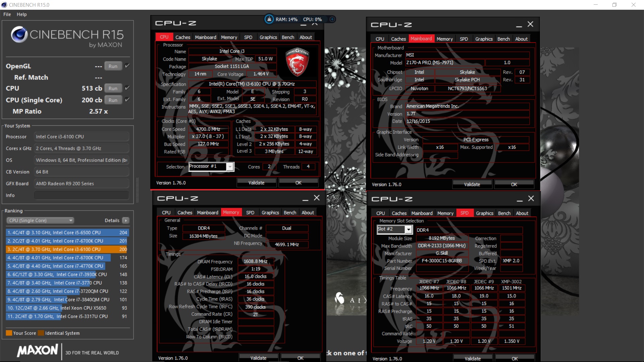The width and height of the screenshot is (644, 362).
Task: Click OK in CPU-Z Mainboard window
Action: point(514,184)
